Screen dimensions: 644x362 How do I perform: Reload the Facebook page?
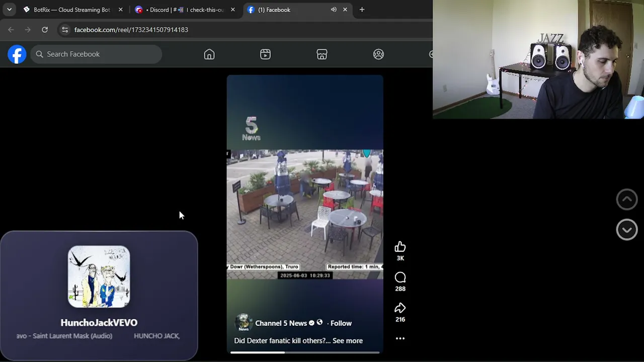45,30
